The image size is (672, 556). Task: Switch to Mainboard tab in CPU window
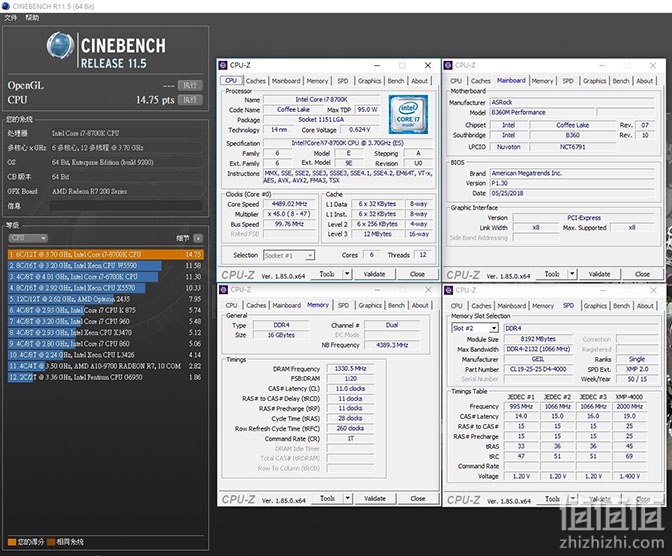[x=286, y=81]
